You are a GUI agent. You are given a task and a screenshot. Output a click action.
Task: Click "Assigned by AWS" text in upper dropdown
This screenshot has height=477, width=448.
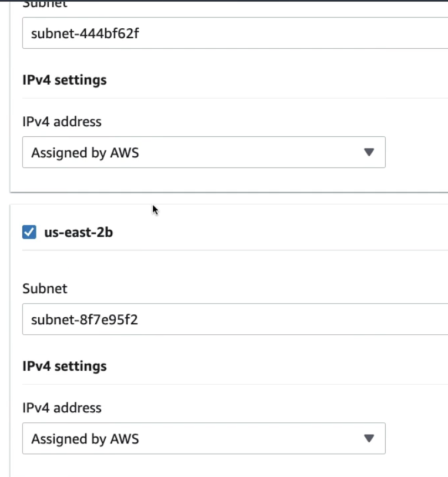point(85,153)
